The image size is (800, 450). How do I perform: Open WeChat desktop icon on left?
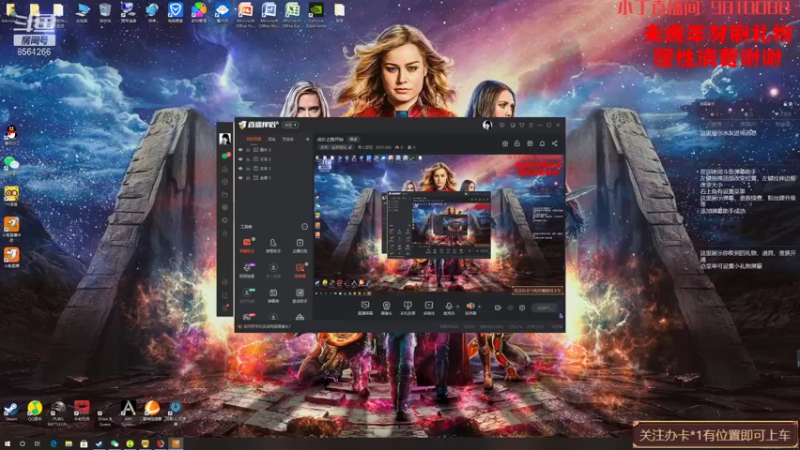[x=11, y=165]
